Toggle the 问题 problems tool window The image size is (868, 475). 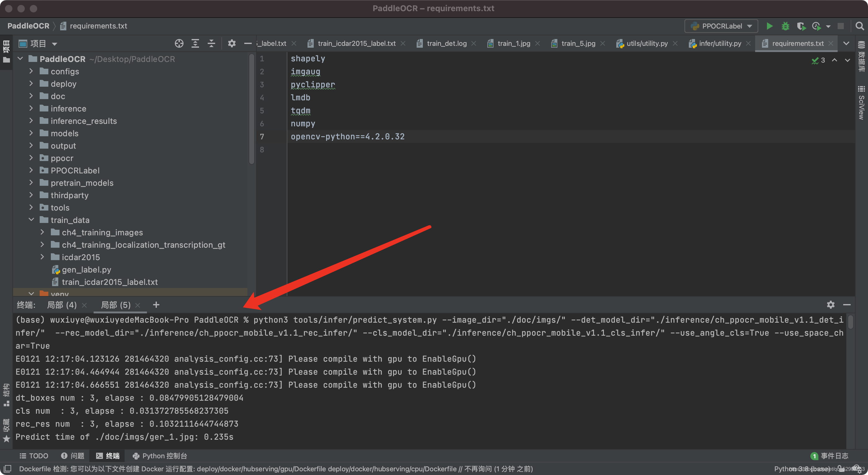point(73,455)
